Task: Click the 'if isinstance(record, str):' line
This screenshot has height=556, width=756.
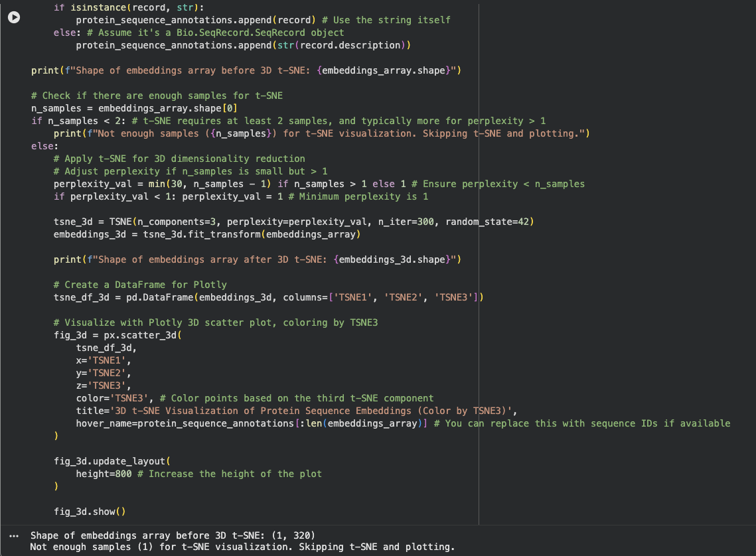Action: [x=129, y=8]
